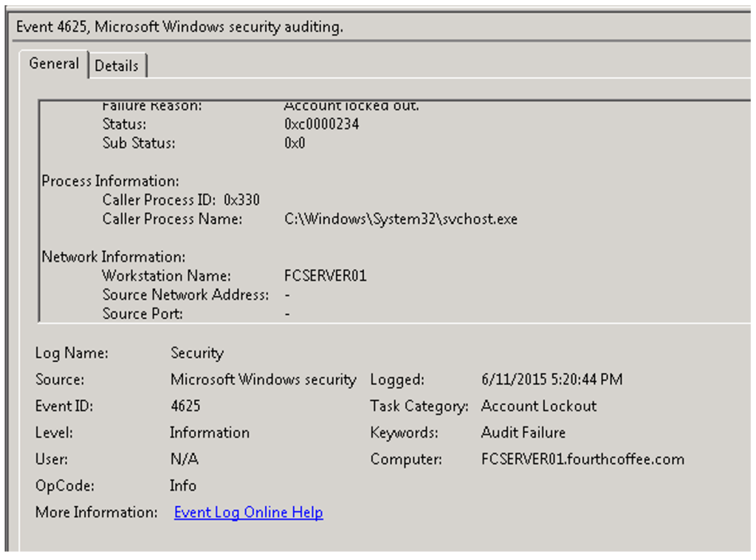Click the User value N/A
This screenshot has height=560, width=756.
pos(184,460)
